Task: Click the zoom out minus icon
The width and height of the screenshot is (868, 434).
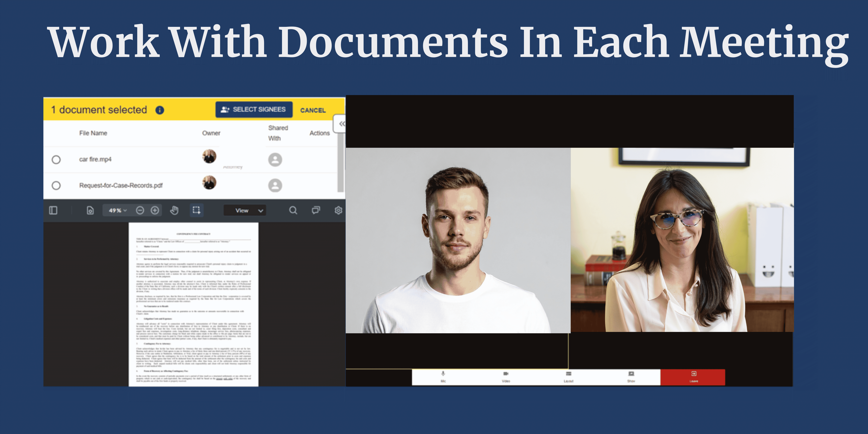Action: click(140, 211)
